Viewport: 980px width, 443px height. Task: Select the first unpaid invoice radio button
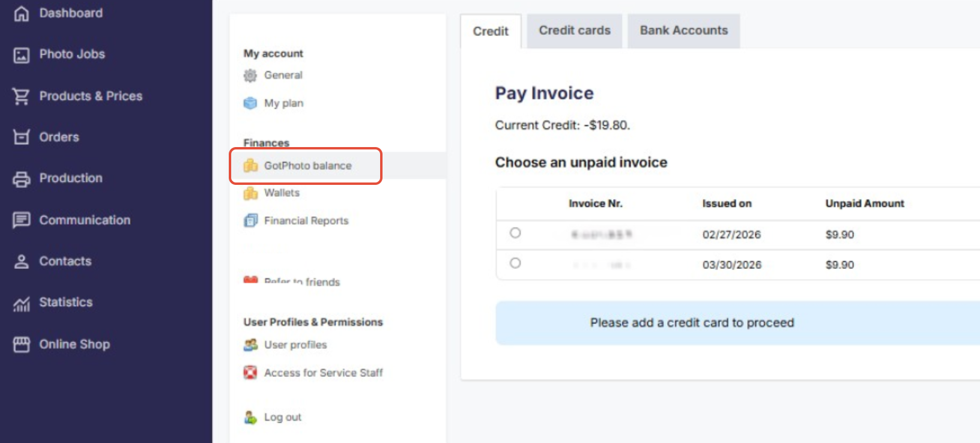[x=515, y=234]
